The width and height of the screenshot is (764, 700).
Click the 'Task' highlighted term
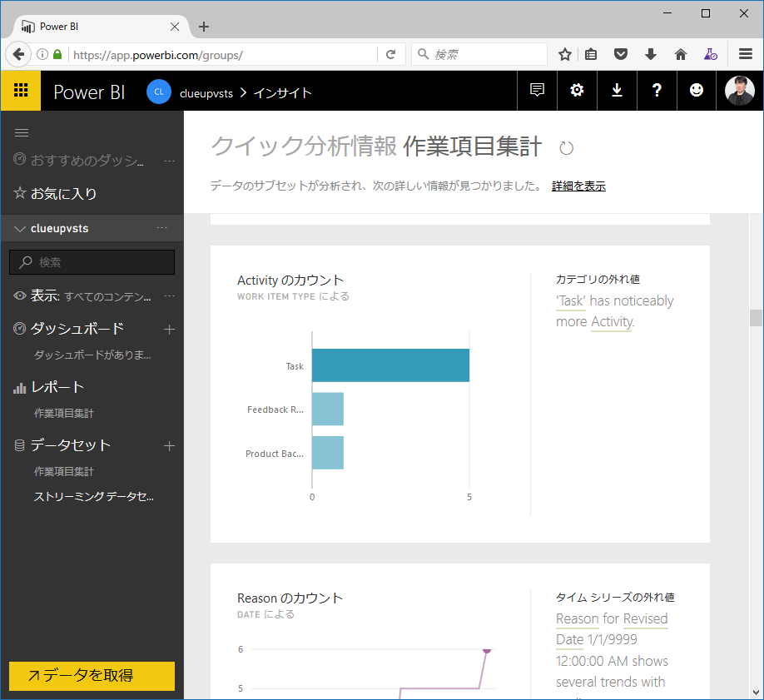[x=571, y=300]
